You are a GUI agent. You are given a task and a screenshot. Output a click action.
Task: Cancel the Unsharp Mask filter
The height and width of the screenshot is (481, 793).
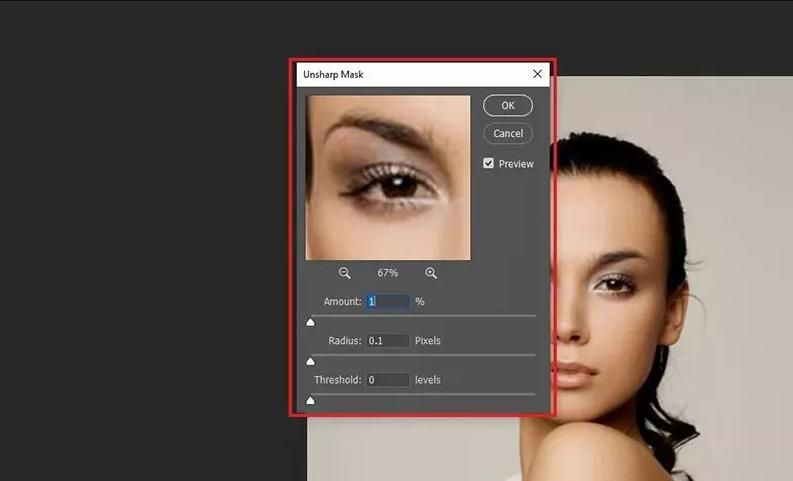pyautogui.click(x=508, y=134)
